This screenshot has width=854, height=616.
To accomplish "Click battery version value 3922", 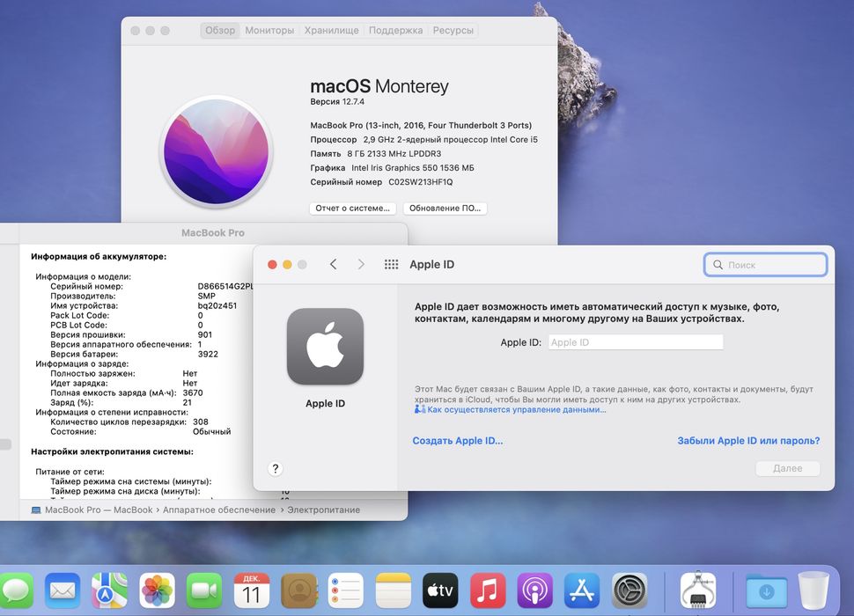I will (208, 355).
